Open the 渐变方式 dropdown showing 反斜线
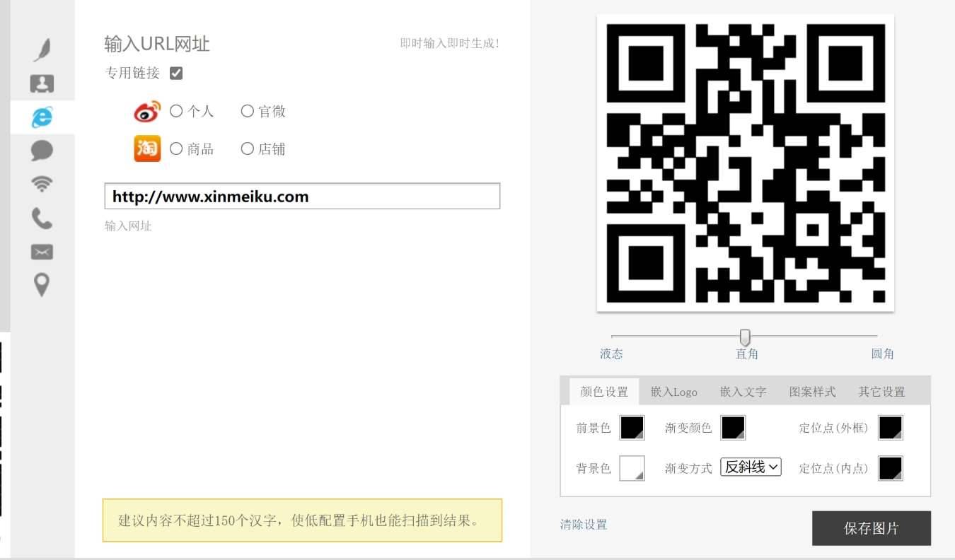Screen dimensions: 955x560 751,467
